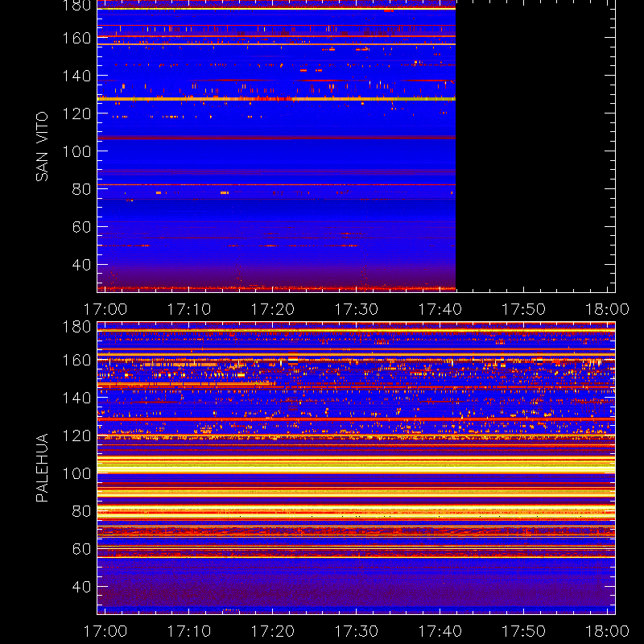Click the 17:50 time label under SAN VITO plot

tap(524, 309)
